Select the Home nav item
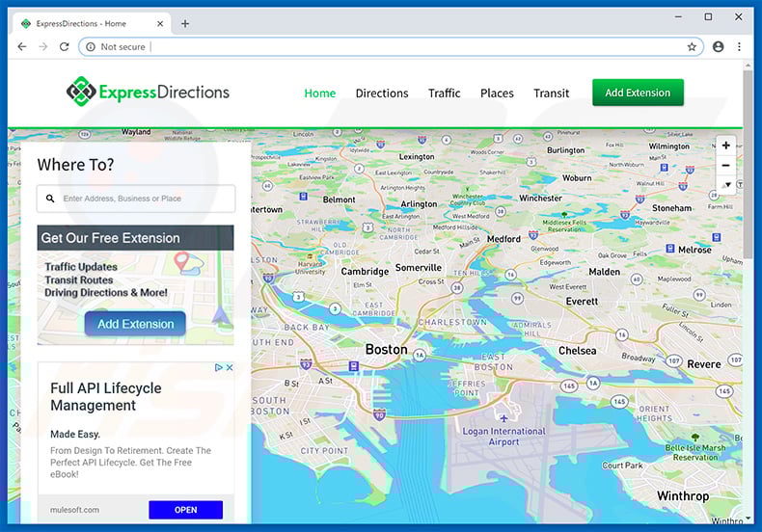This screenshot has height=532, width=762. coord(320,93)
